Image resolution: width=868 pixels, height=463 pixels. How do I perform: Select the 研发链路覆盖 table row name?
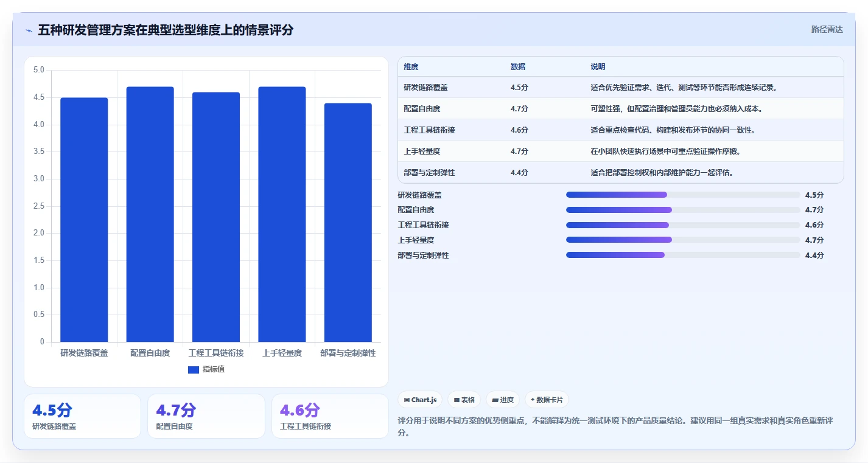coord(425,88)
